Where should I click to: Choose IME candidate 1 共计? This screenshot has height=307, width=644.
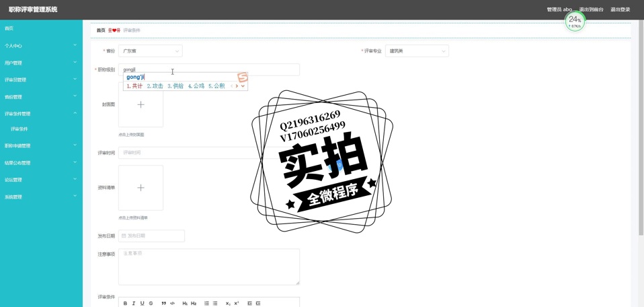(x=134, y=86)
